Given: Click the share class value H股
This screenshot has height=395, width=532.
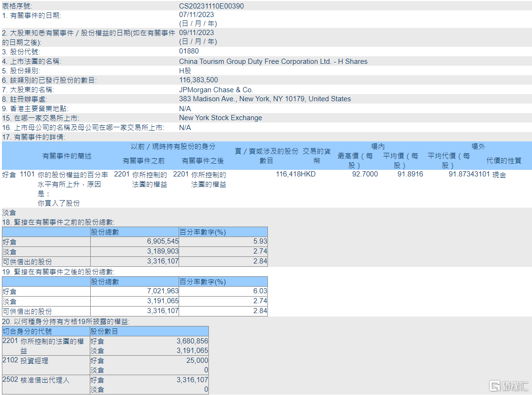Looking at the screenshot, I should (x=185, y=71).
